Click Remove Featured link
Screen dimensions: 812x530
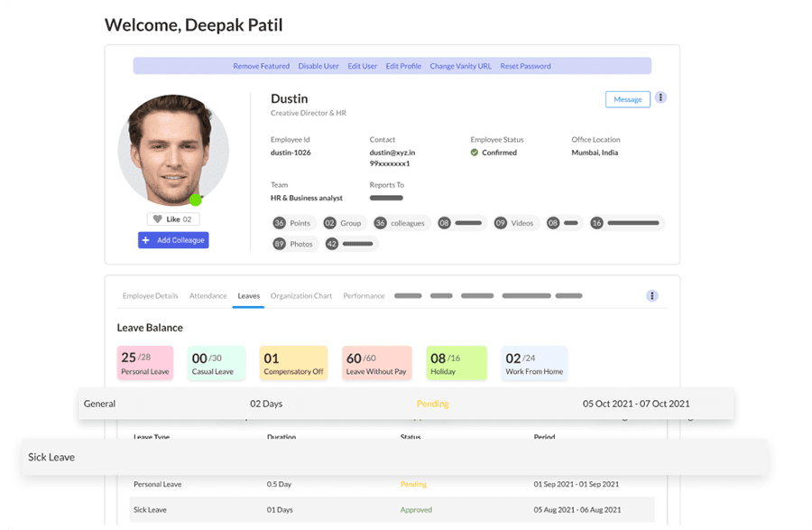point(261,66)
